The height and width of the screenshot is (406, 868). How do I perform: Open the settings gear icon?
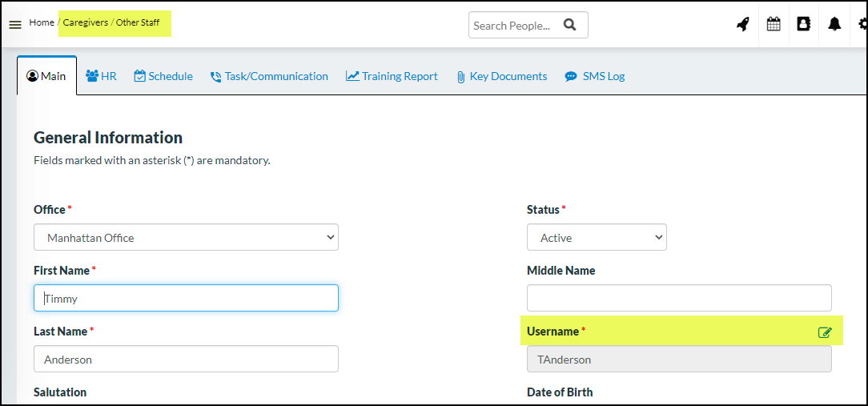coord(862,25)
